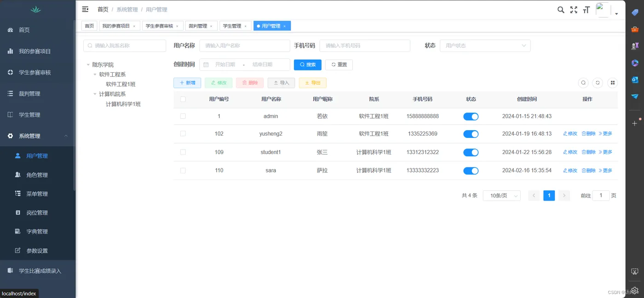This screenshot has width=644, height=298.
Task: Click 修改 link for user yusheng2
Action: (570, 134)
